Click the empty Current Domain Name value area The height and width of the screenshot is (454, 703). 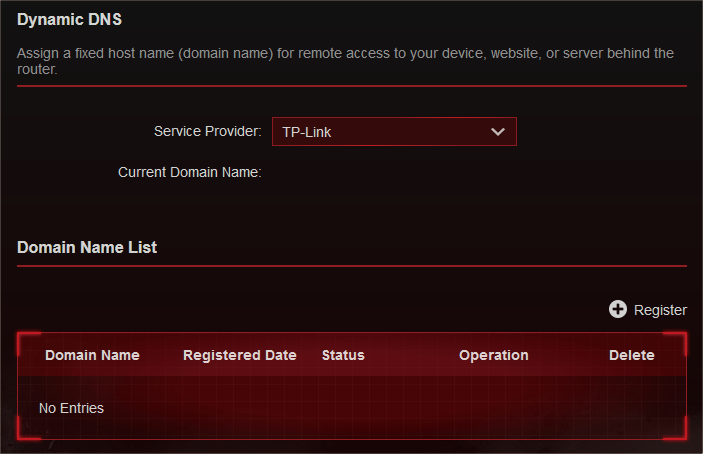(x=394, y=172)
